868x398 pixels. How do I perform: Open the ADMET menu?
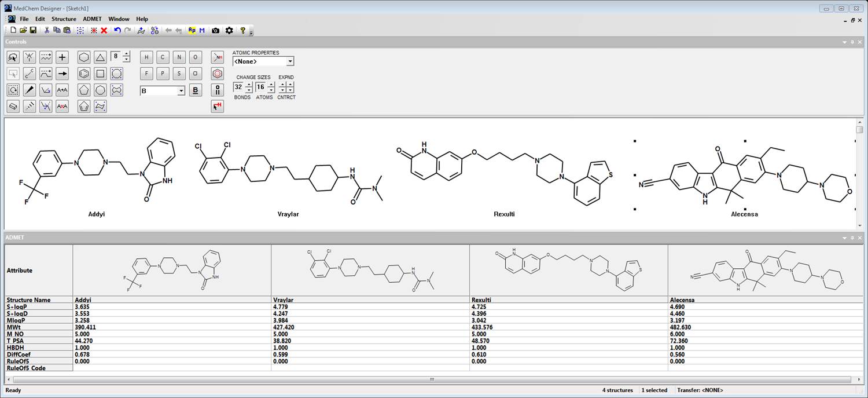92,19
